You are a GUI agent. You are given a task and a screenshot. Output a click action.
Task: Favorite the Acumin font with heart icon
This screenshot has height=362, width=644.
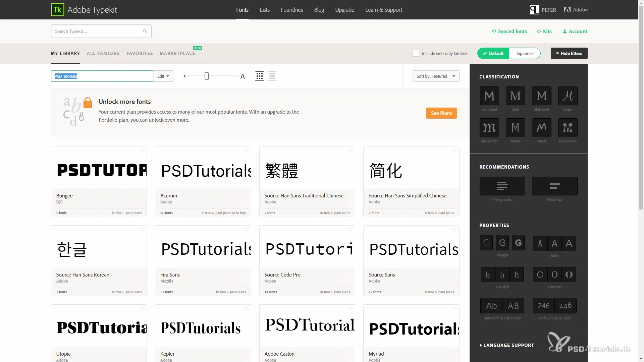pos(247,151)
